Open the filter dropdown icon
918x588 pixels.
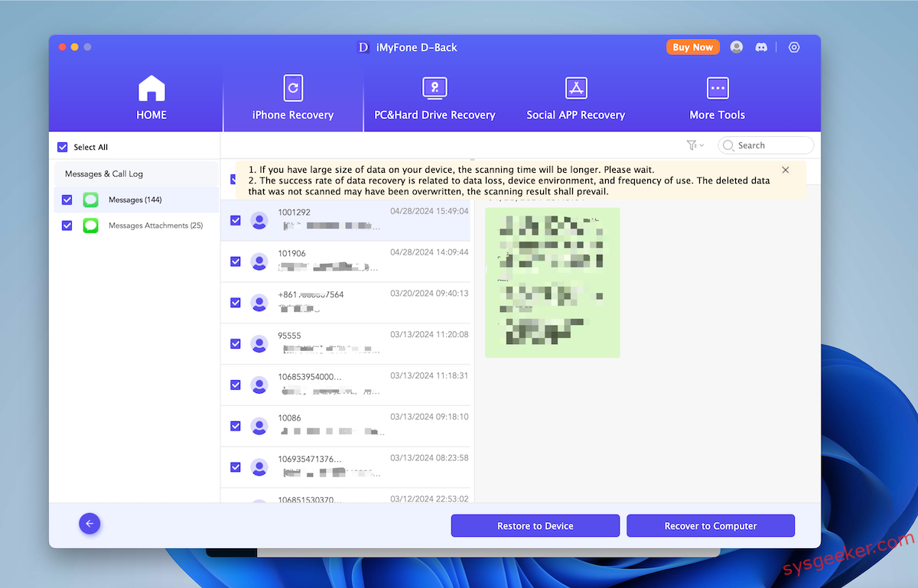pos(695,145)
